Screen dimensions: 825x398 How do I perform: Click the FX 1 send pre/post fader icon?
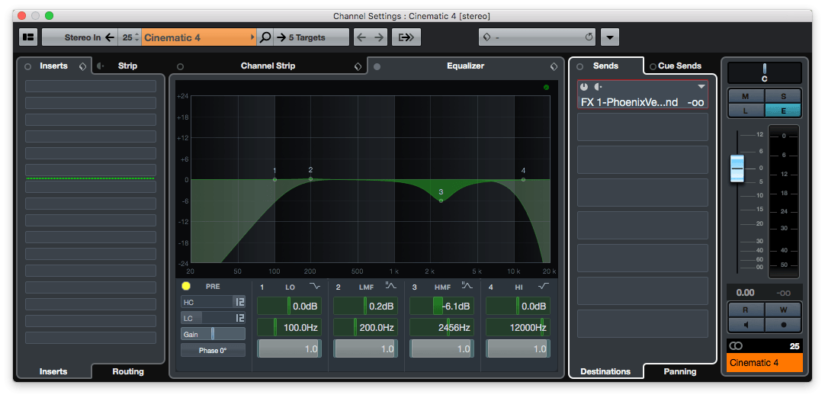[598, 86]
